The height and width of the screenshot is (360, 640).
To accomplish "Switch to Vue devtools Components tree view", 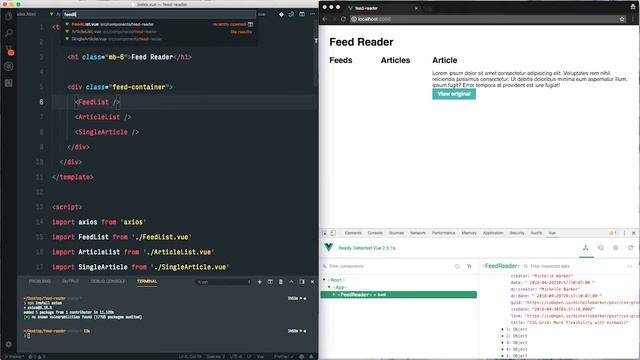I will (585, 248).
